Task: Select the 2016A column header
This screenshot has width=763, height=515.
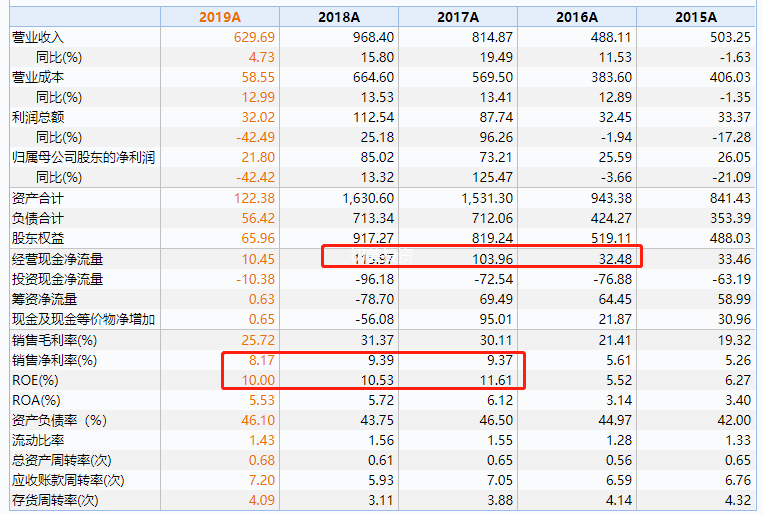Action: coord(577,17)
